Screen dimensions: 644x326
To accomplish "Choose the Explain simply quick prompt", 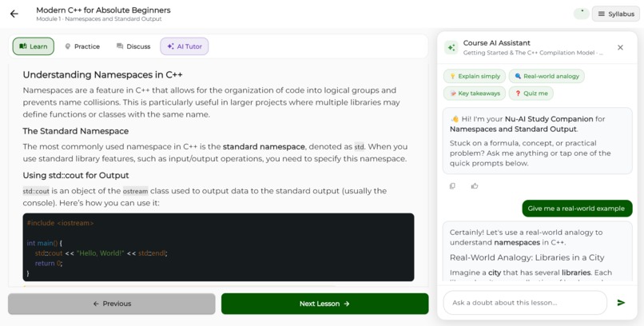I will pyautogui.click(x=475, y=76).
